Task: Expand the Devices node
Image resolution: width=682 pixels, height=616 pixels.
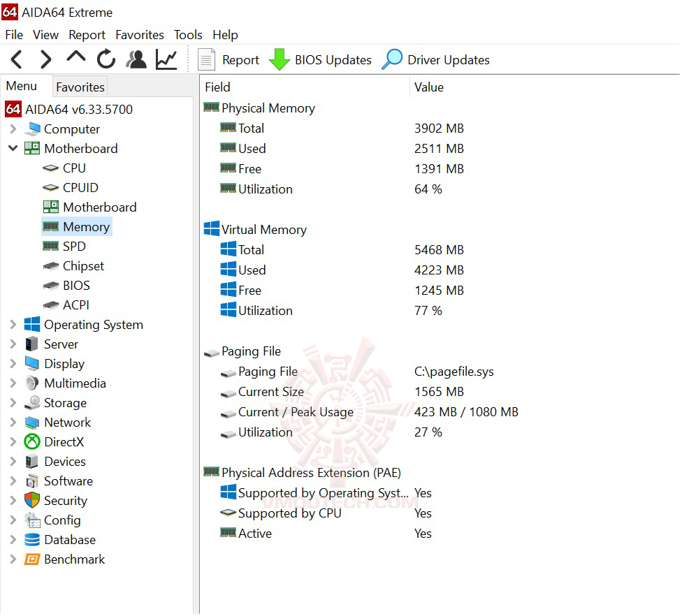Action: [x=13, y=462]
